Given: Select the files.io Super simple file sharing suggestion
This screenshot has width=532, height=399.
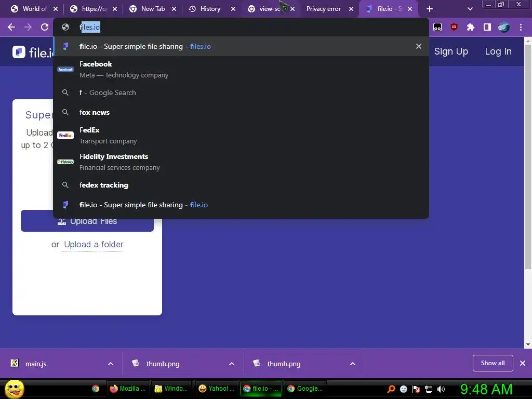Looking at the screenshot, I should click(x=241, y=46).
